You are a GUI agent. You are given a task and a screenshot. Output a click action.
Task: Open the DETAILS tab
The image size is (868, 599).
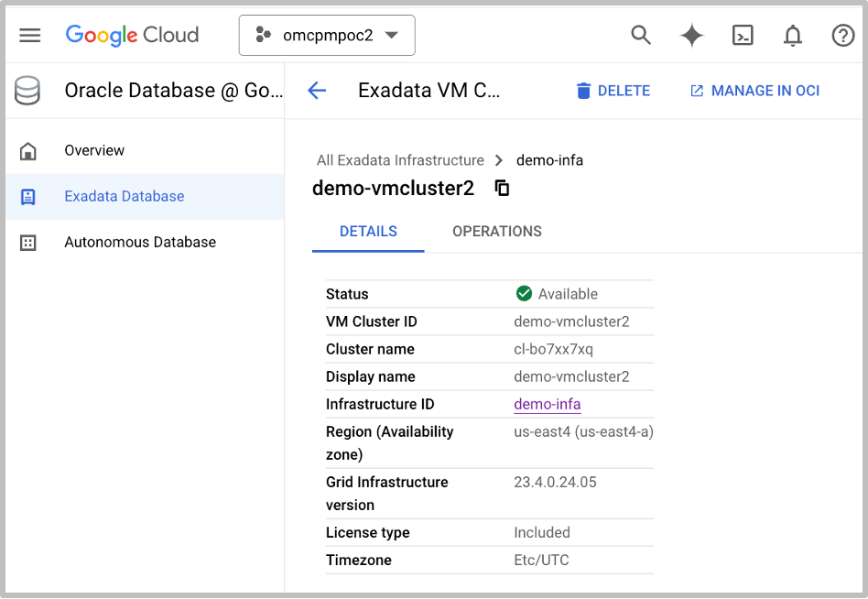[x=368, y=231]
